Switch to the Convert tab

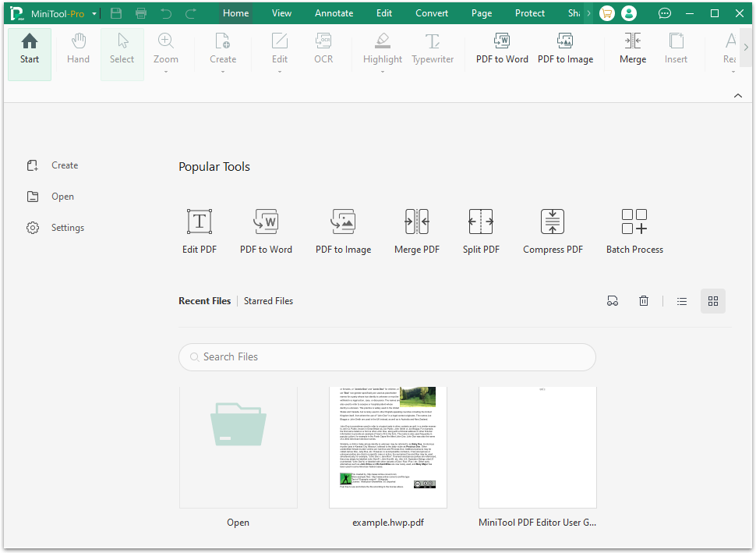click(432, 13)
